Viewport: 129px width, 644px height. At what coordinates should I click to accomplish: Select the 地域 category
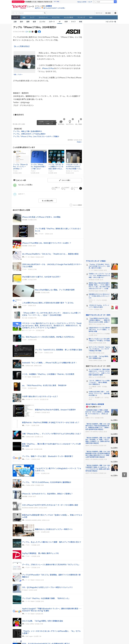(x=80, y=22)
